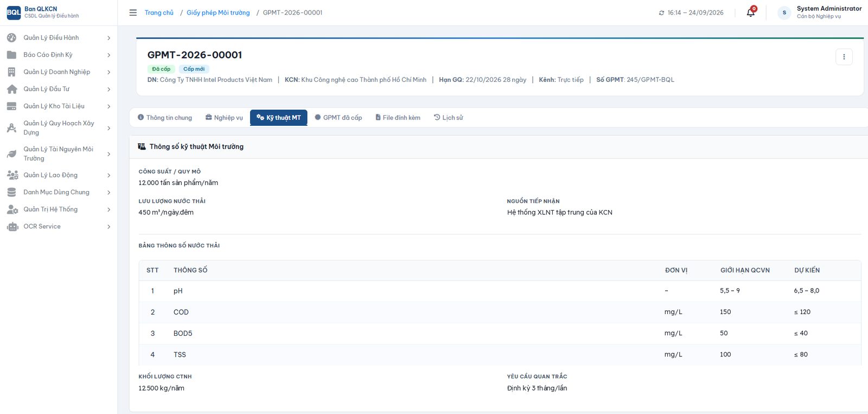This screenshot has width=868, height=414.
Task: Click the Giới hạn QCVN column header
Action: click(745, 270)
